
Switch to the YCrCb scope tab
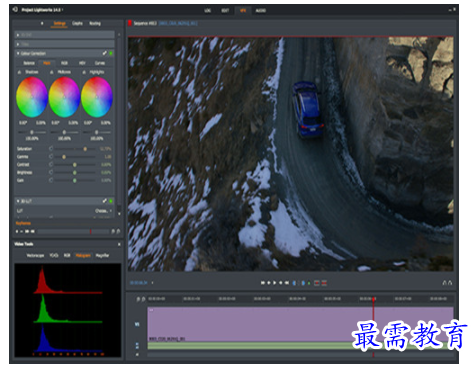coord(54,256)
